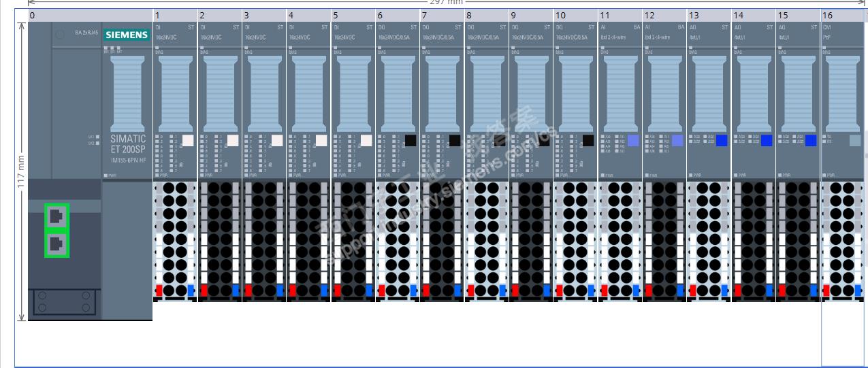Click white color code square on slot 1 DI module
The height and width of the screenshot is (368, 868).
(189, 141)
